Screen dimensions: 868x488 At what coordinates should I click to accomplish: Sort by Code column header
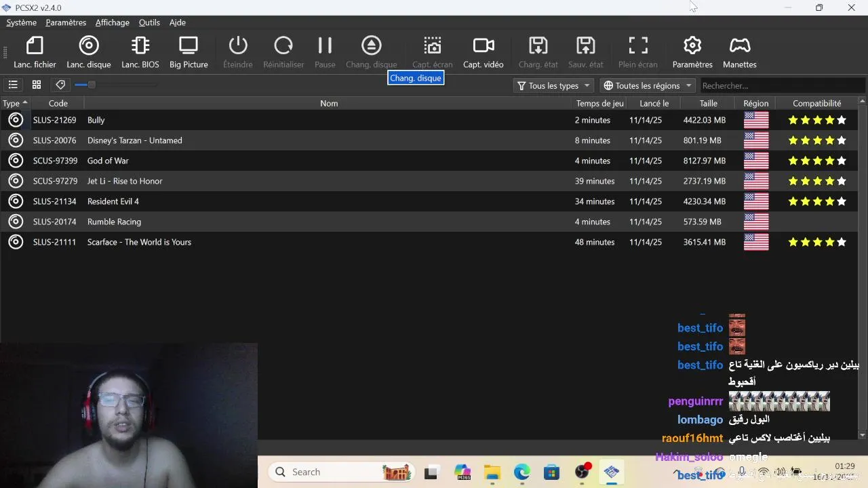58,103
